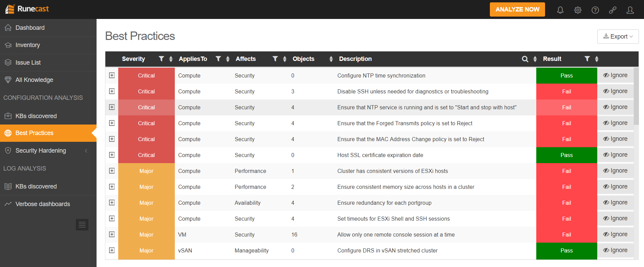
Task: Click the Result column filter icon
Action: 587,59
